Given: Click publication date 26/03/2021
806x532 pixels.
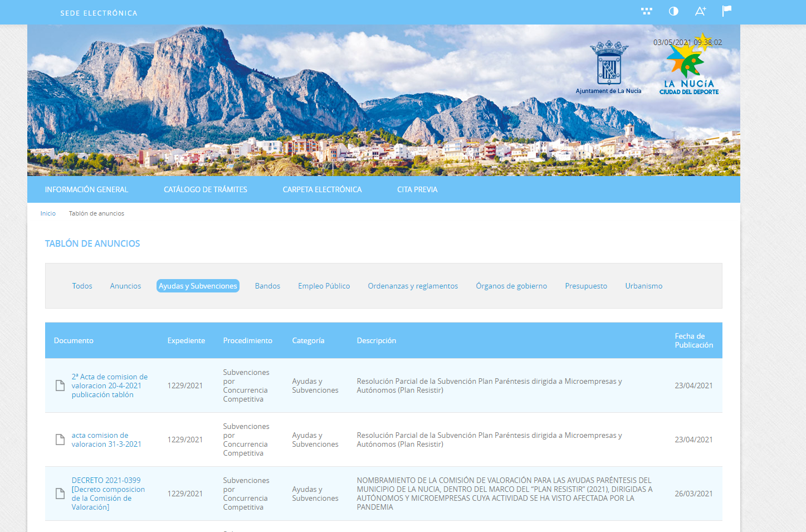Looking at the screenshot, I should [x=693, y=494].
